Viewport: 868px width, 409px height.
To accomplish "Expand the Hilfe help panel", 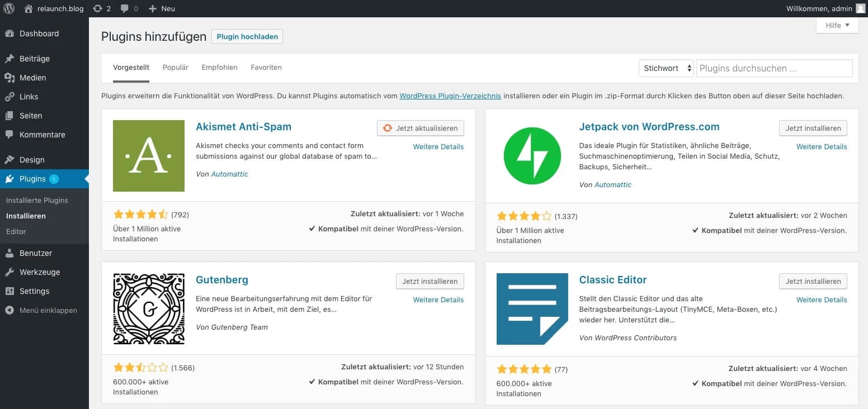I will (x=837, y=25).
